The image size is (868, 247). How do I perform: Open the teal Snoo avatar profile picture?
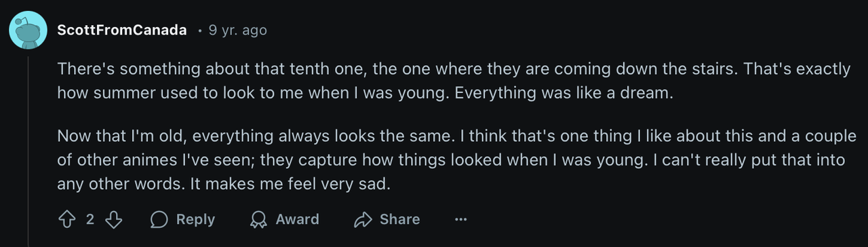[x=28, y=31]
